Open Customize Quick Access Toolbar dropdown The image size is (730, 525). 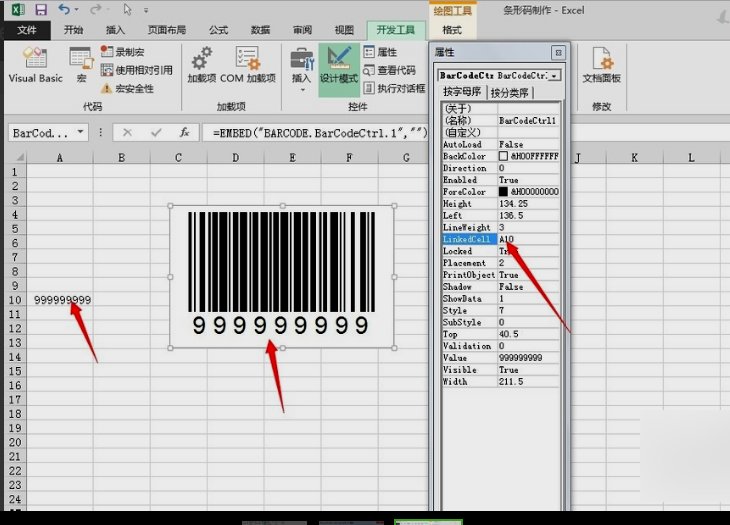click(146, 10)
